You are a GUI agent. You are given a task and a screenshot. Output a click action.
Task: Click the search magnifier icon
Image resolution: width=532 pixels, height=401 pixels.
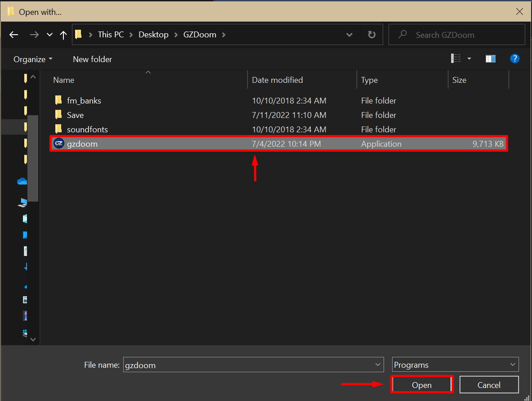402,34
